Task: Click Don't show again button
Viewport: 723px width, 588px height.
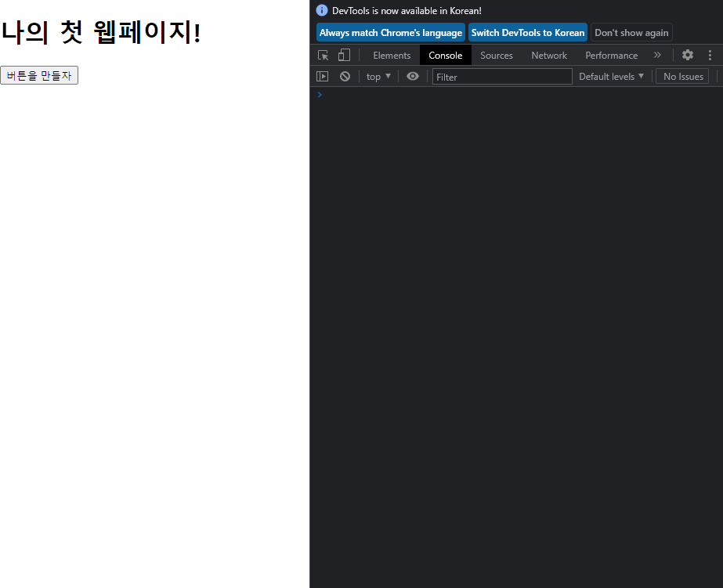Action: (631, 33)
